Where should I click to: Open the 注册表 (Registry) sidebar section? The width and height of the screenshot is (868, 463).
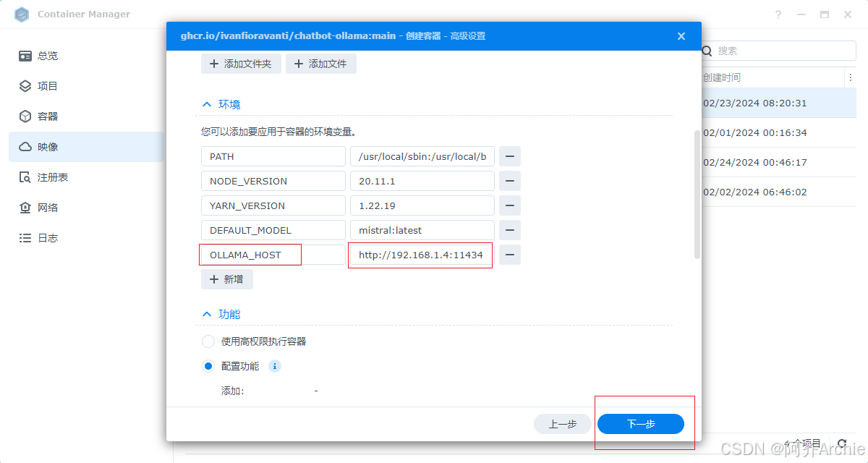(43, 177)
